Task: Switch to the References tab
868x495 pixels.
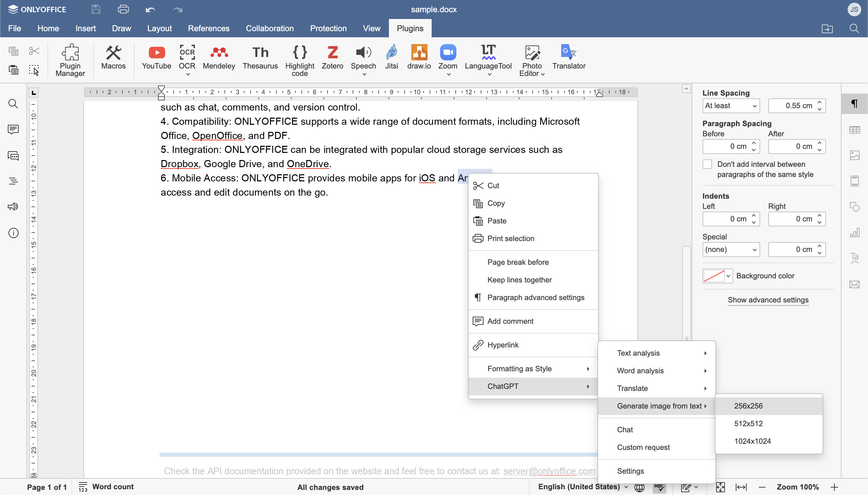Action: 209,28
